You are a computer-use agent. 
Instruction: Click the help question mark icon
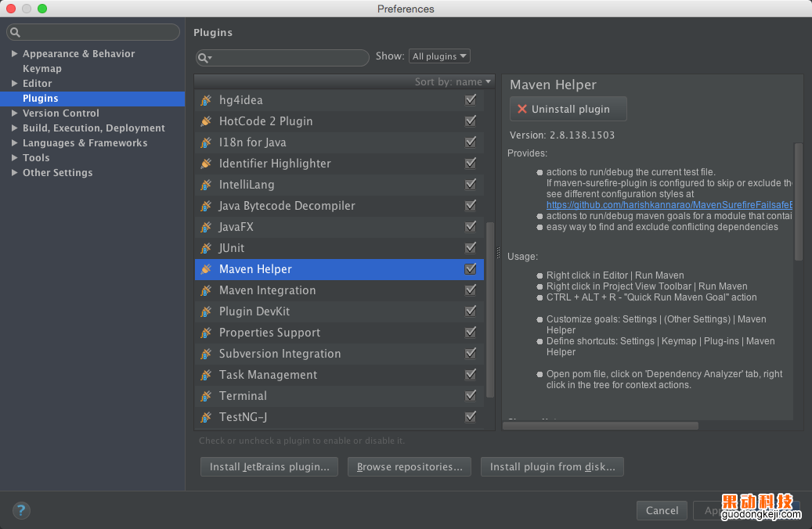tap(21, 510)
